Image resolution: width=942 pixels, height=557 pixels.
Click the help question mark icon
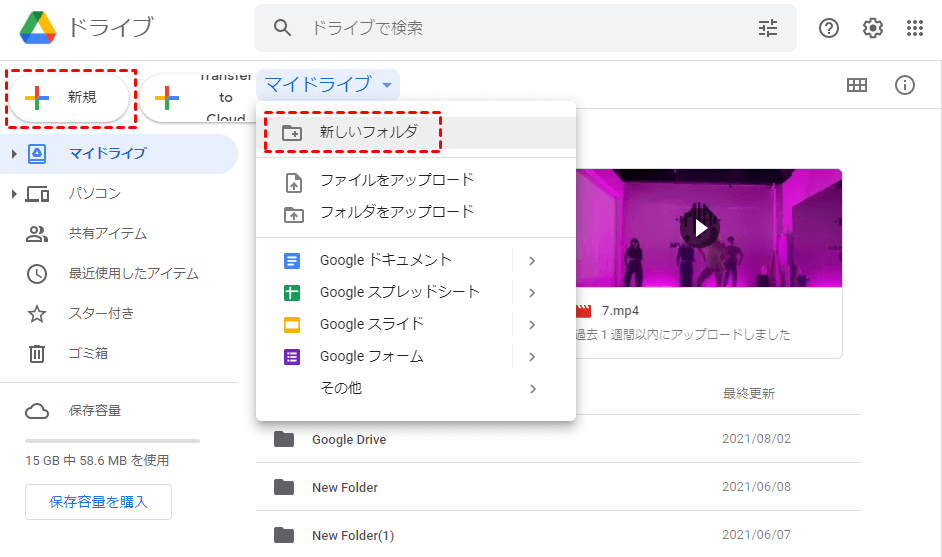[x=829, y=28]
